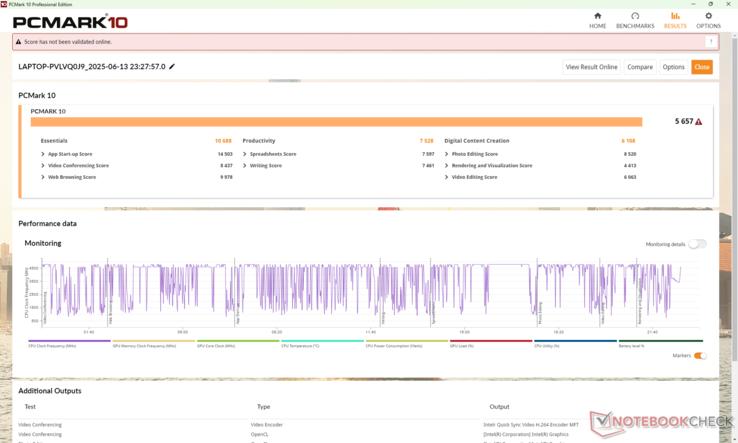This screenshot has width=738, height=443.
Task: Click the Additional Outputs heading
Action: pos(50,391)
